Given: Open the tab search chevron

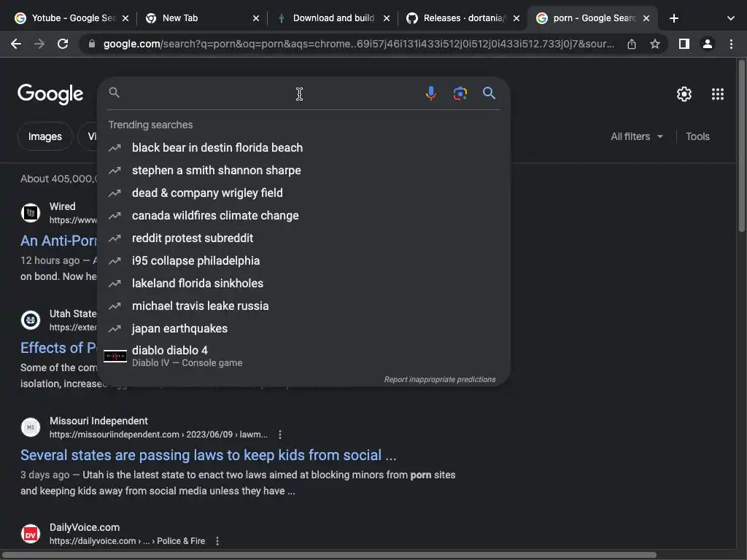Looking at the screenshot, I should click(731, 18).
